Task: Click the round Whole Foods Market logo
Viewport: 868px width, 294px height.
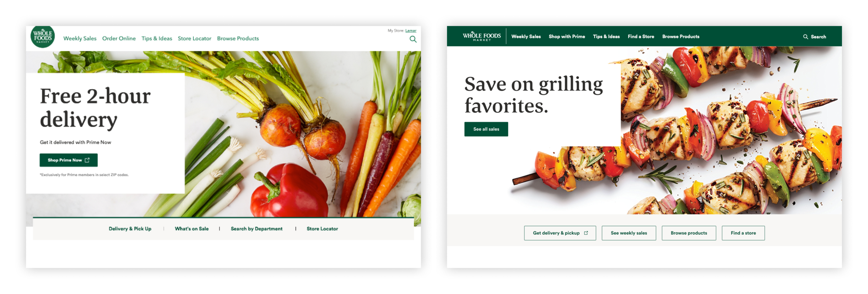Action: coord(43,37)
